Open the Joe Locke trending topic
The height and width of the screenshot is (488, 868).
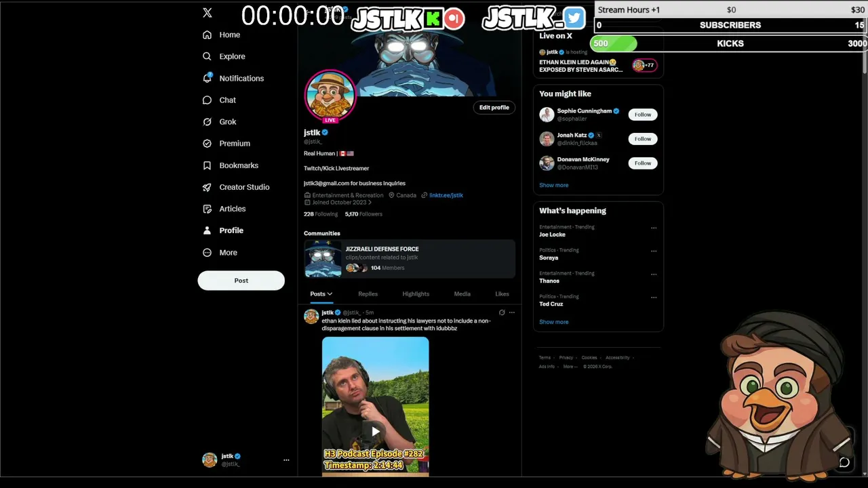(552, 235)
